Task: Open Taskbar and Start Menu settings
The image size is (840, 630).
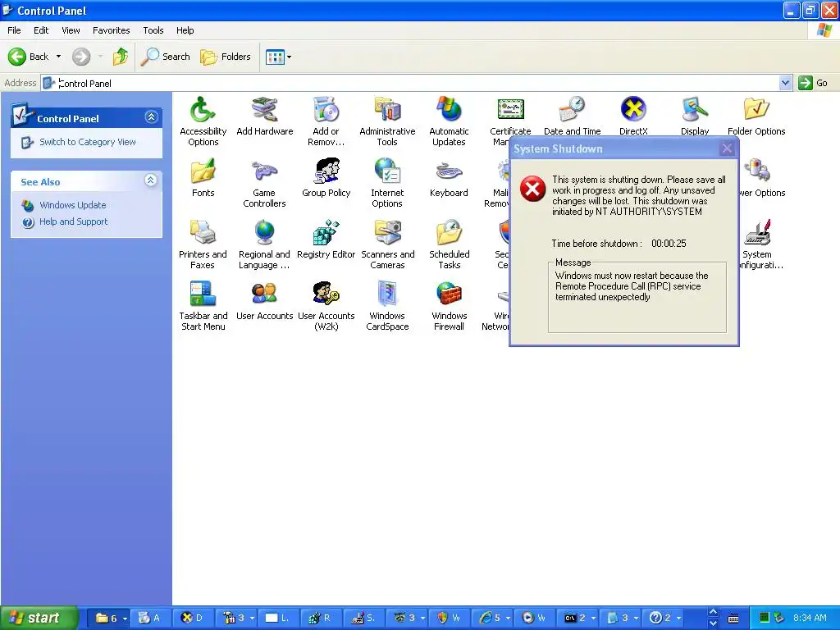Action: click(203, 306)
